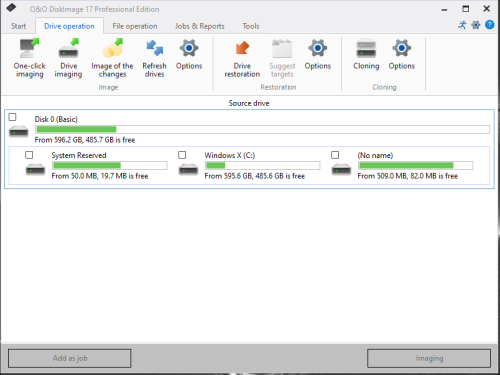The height and width of the screenshot is (375, 500).
Task: Open Options in Image group
Action: tap(189, 54)
